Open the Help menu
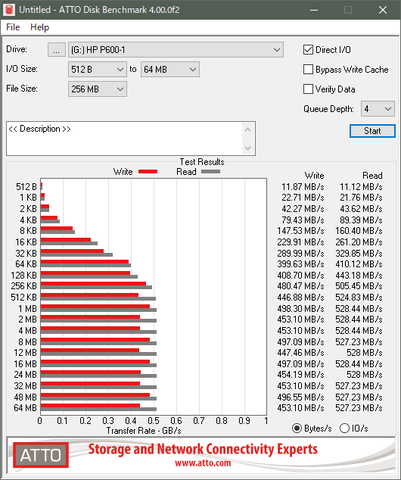The width and height of the screenshot is (401, 480). point(40,27)
